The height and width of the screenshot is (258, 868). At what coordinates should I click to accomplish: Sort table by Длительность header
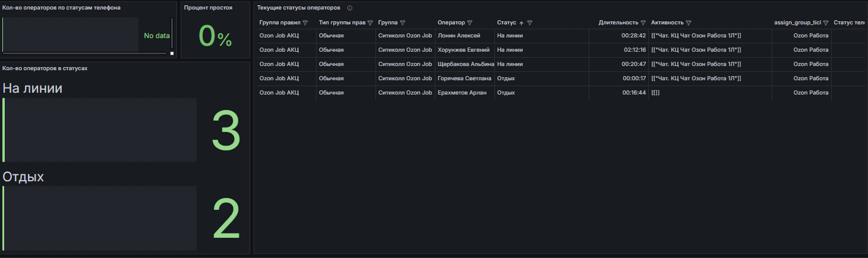click(x=618, y=23)
